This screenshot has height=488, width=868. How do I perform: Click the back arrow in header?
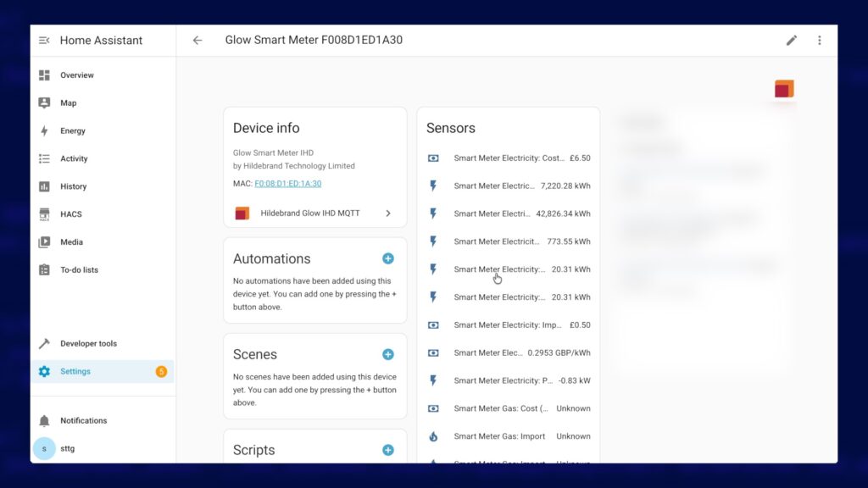pos(198,41)
